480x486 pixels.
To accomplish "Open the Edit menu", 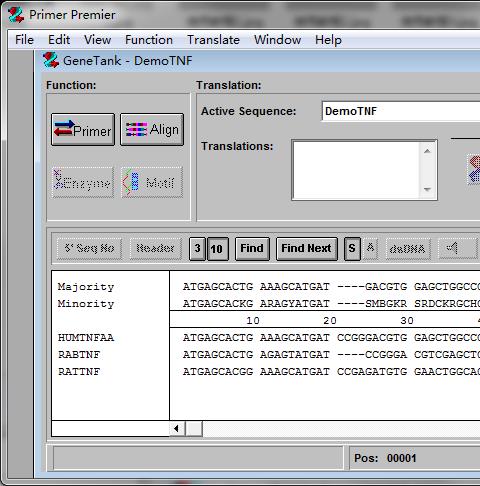I will pos(59,40).
